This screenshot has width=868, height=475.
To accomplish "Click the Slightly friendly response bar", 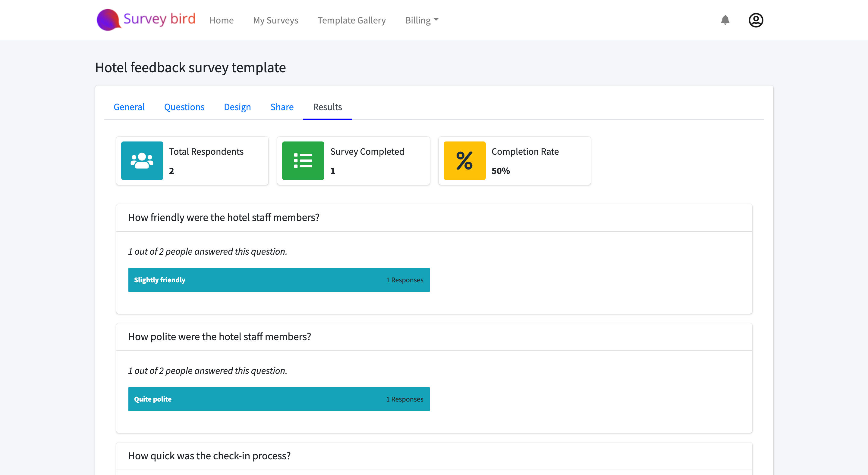I will click(x=279, y=280).
